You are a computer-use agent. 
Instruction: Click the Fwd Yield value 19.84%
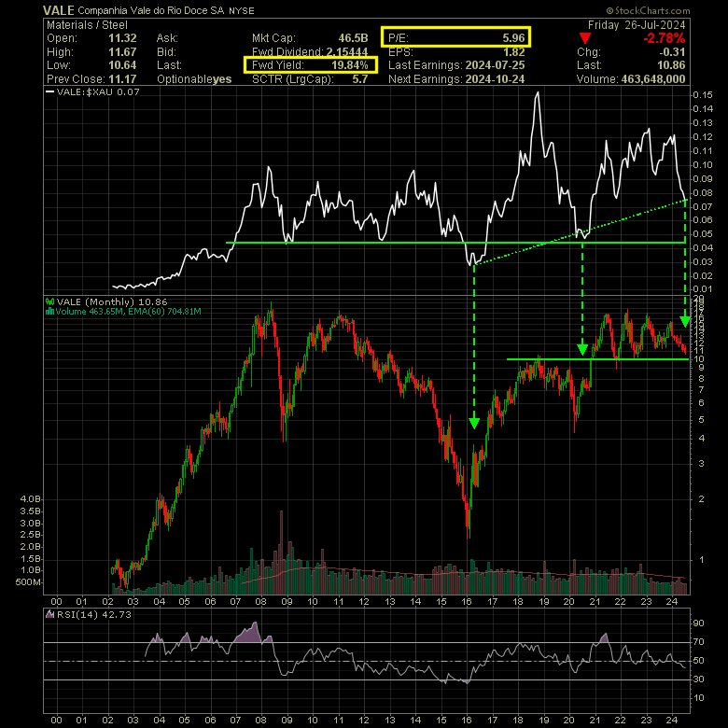350,65
